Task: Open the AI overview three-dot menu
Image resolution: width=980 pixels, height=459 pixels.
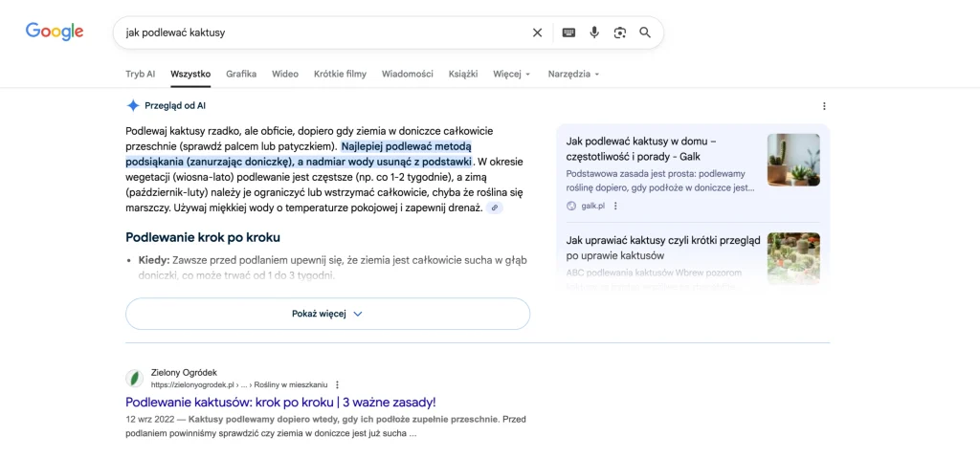Action: pos(824,106)
